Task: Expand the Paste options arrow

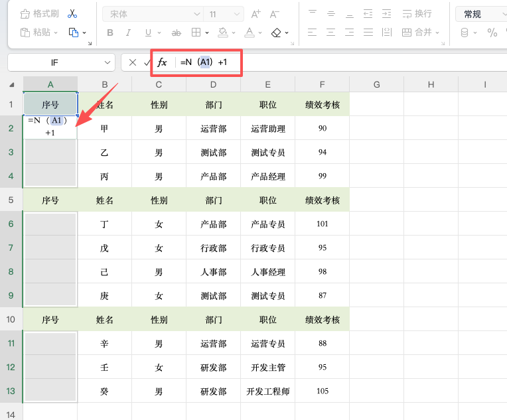Action: (x=56, y=33)
